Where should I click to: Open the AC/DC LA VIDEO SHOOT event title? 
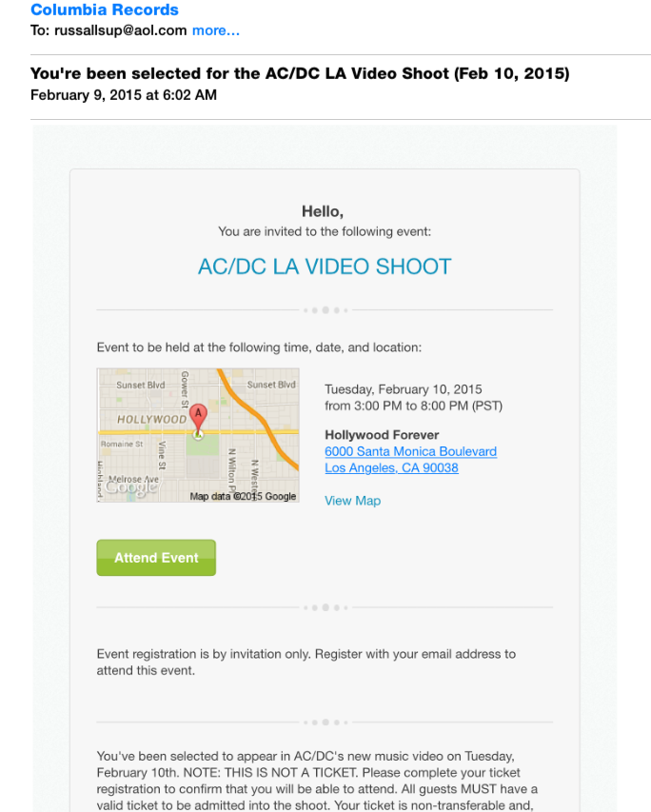click(325, 267)
